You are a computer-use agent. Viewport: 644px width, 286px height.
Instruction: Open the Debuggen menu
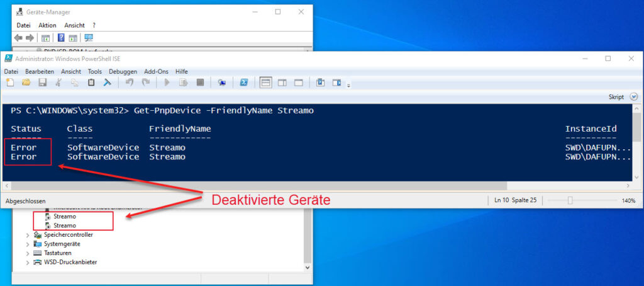pos(123,72)
